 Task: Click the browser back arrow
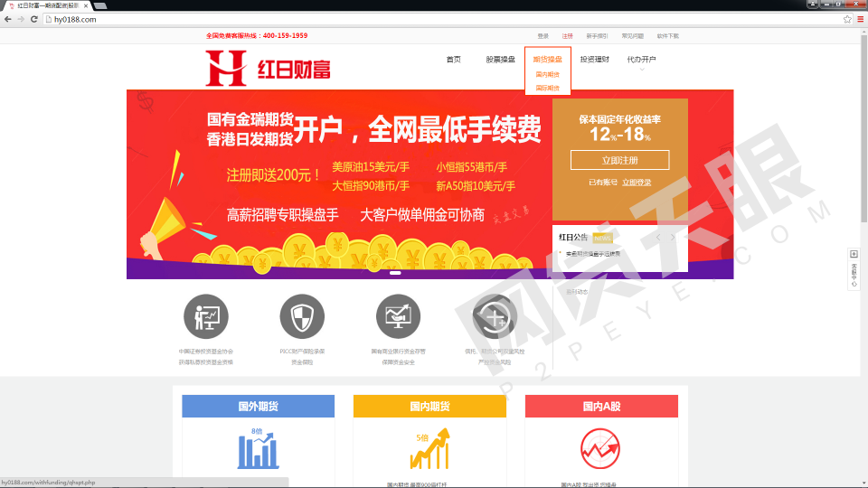point(8,19)
